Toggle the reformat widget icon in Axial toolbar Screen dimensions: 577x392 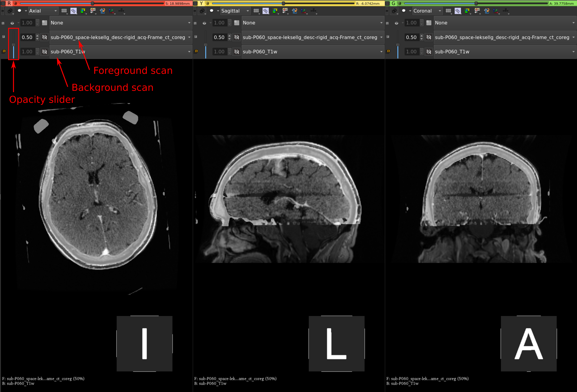(x=74, y=11)
